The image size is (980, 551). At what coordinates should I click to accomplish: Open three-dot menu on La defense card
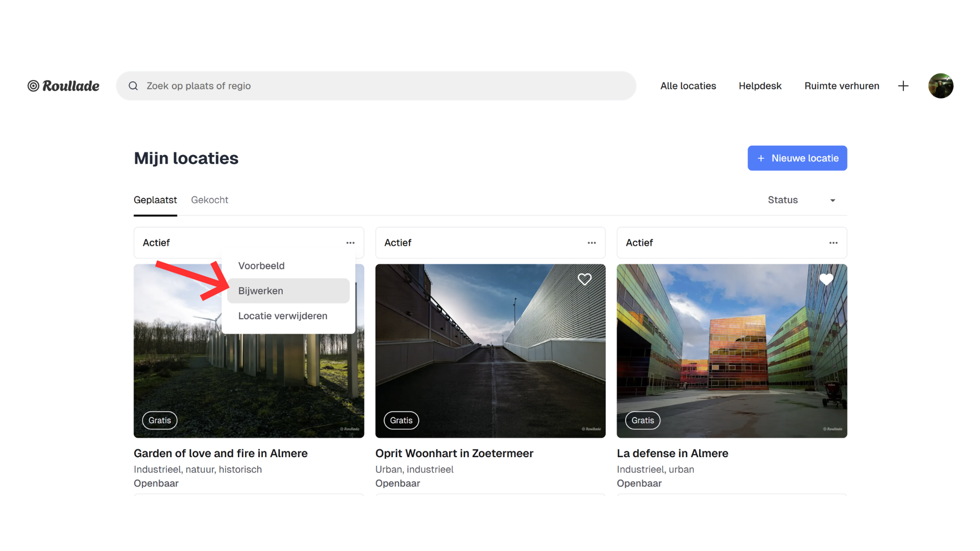click(833, 243)
